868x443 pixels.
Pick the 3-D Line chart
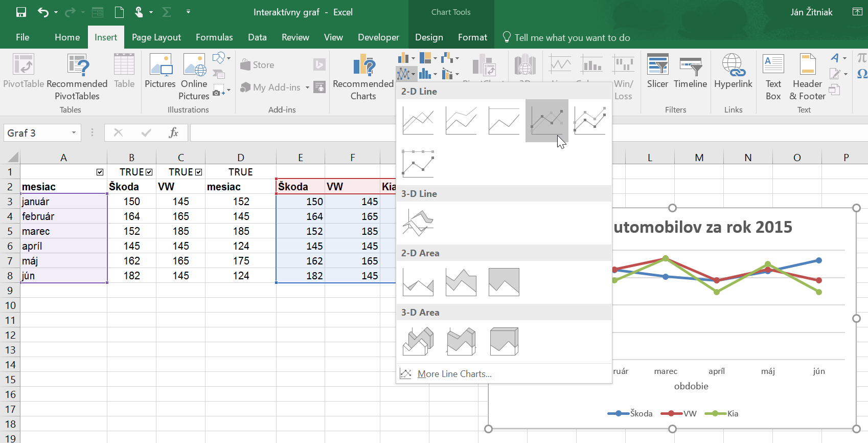(418, 223)
